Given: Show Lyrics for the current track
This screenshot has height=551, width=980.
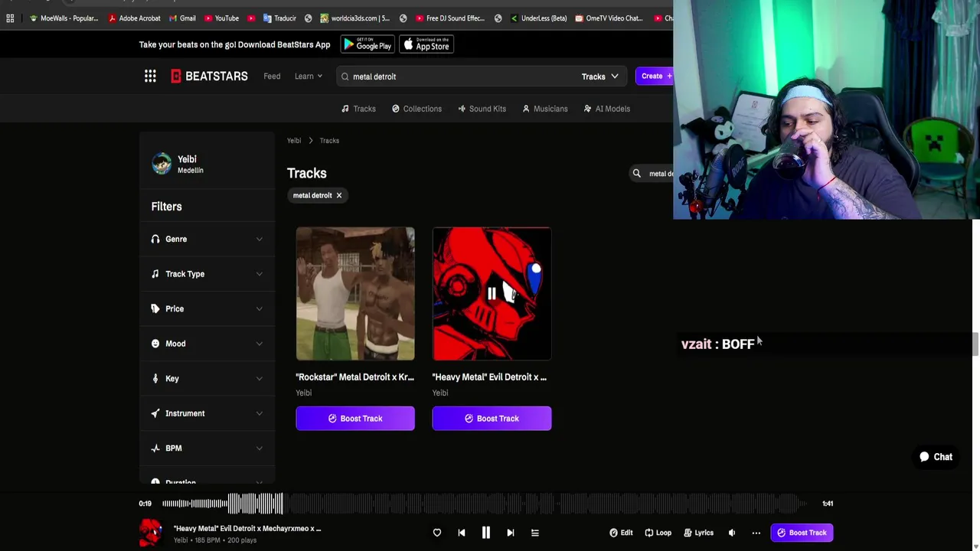Looking at the screenshot, I should pos(698,533).
